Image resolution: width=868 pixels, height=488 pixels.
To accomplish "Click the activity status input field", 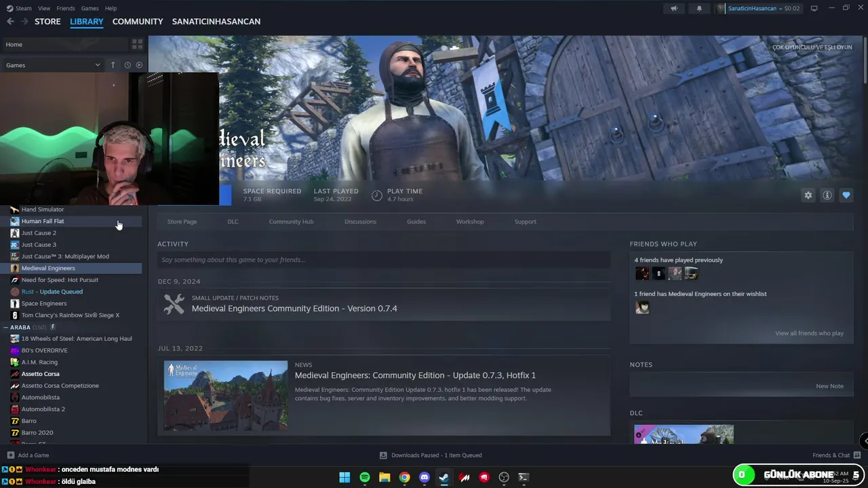I will (384, 260).
